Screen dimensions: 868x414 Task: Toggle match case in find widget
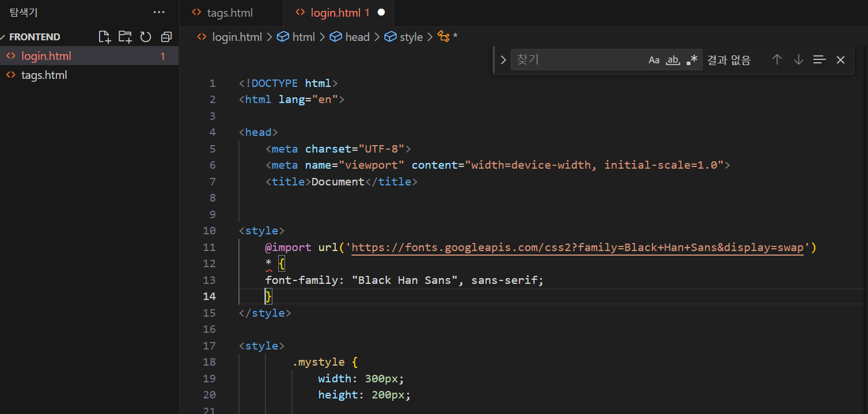[654, 60]
